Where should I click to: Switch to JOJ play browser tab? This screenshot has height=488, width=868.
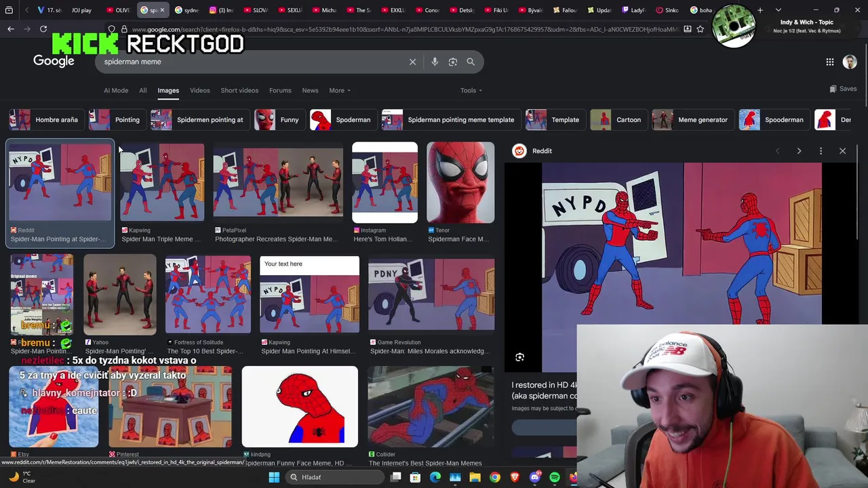click(82, 10)
